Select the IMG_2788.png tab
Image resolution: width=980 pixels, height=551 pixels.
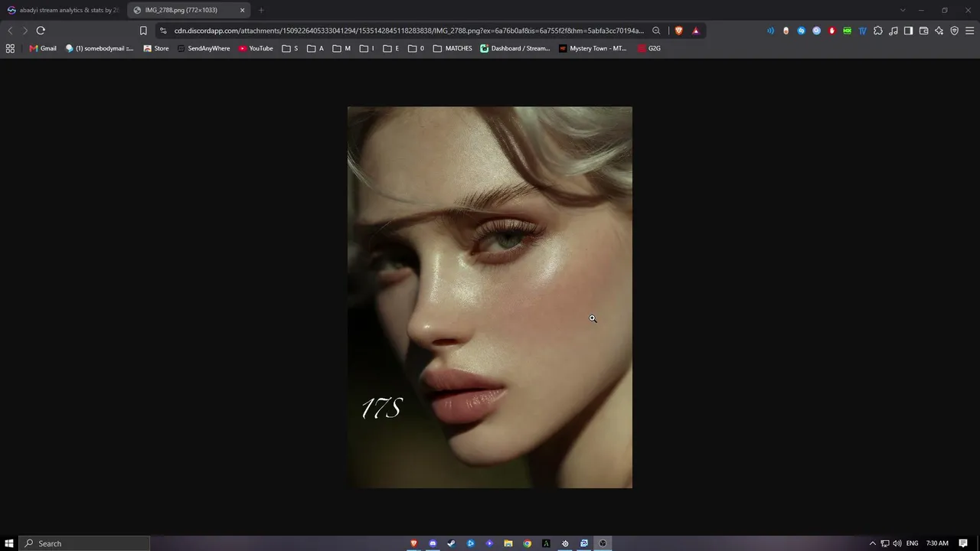point(188,10)
